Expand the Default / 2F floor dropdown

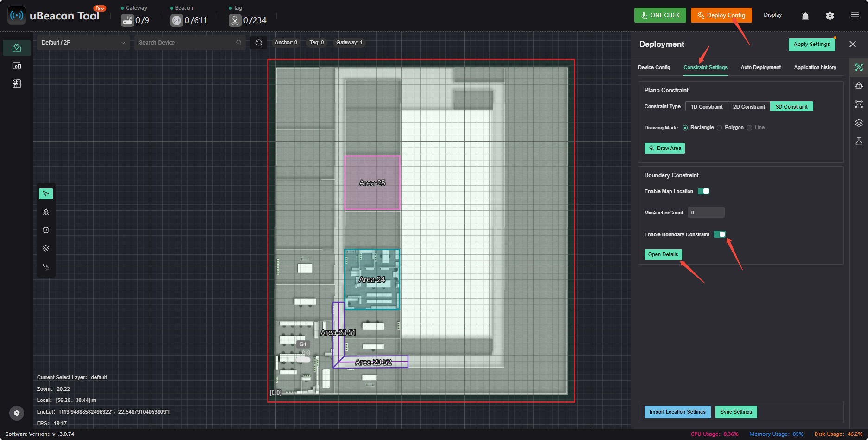point(83,43)
